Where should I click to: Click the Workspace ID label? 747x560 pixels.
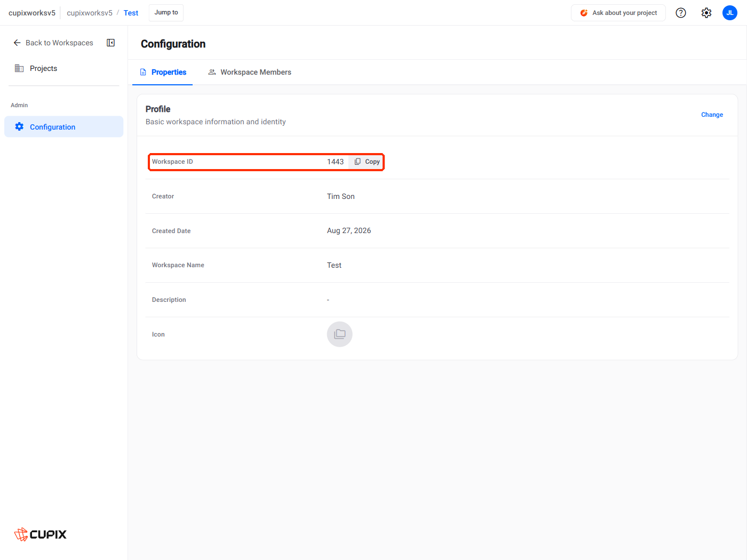pyautogui.click(x=172, y=162)
